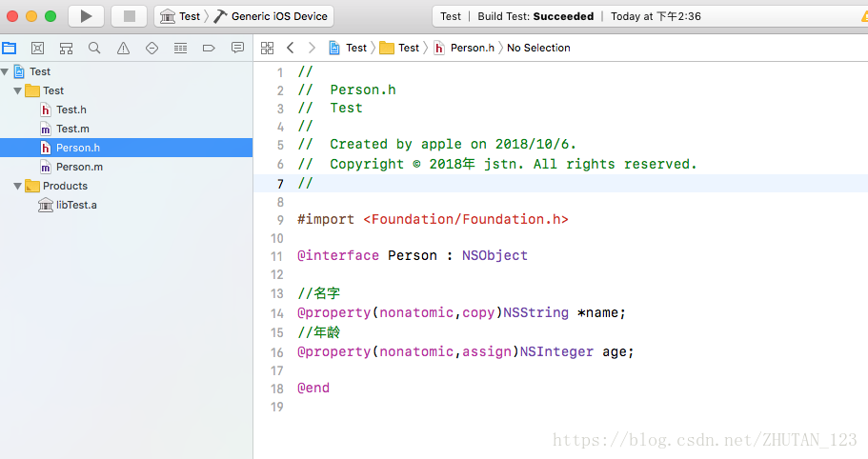Click line number 7 in the gutter

tap(280, 184)
